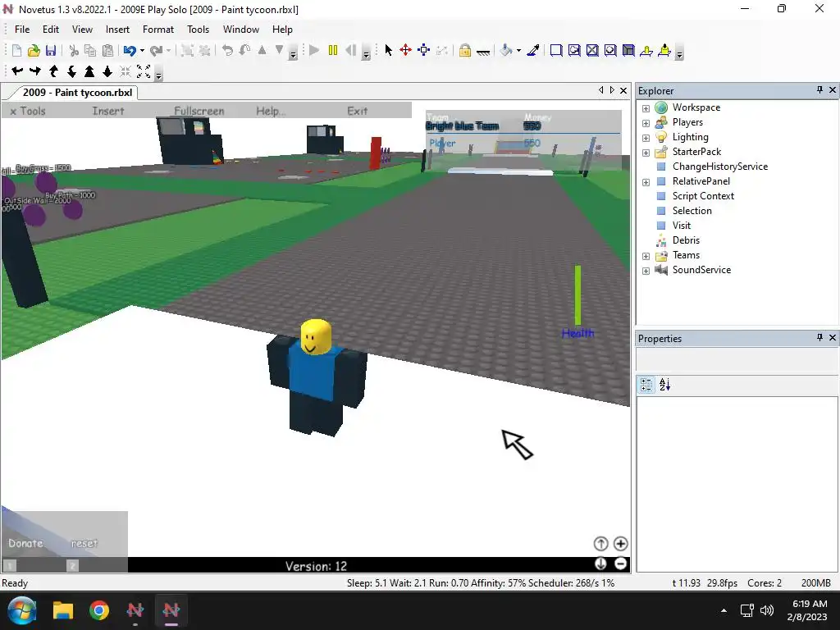The image size is (840, 630).
Task: Select the blue Resize tool
Action: tap(424, 50)
